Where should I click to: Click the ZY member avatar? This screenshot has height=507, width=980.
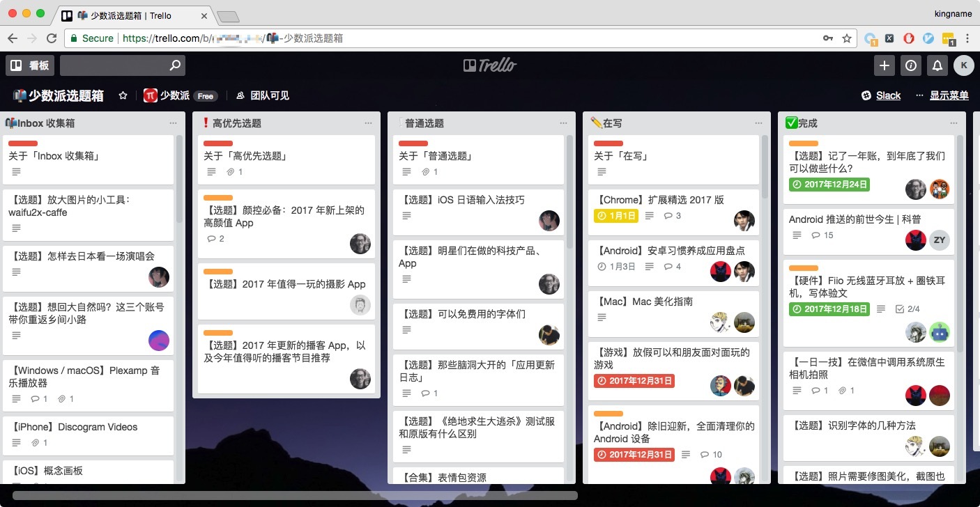(x=940, y=240)
